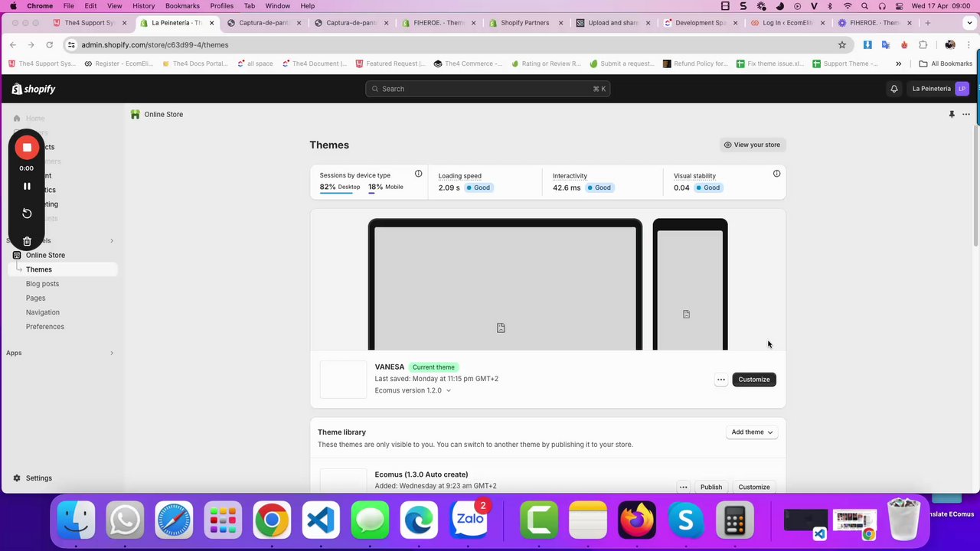Screen dimensions: 980x551
Task: Go back in Chrome history
Action: click(x=14, y=44)
